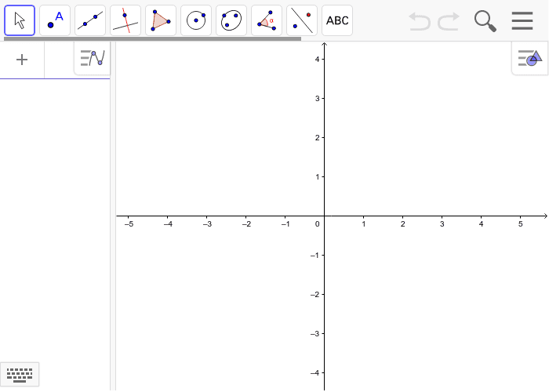
Task: Select the Perpendicular Line tool
Action: tap(125, 20)
